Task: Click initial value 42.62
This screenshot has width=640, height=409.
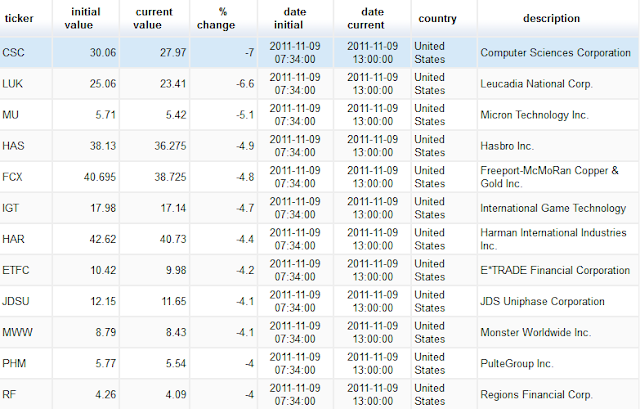Action: [103, 239]
